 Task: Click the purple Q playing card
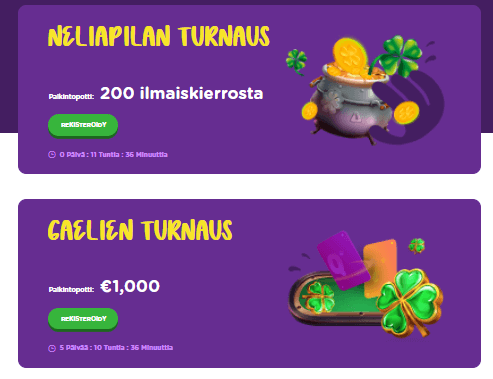343,261
